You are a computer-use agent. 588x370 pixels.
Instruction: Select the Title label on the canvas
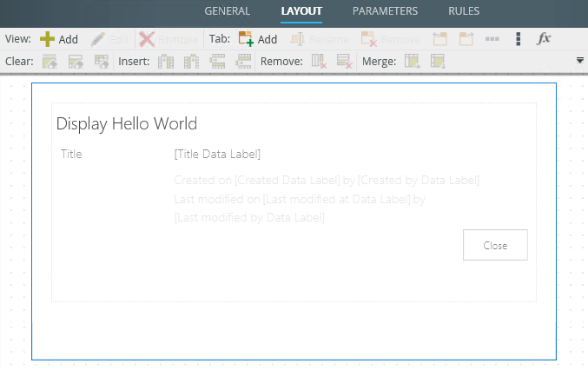(x=71, y=154)
